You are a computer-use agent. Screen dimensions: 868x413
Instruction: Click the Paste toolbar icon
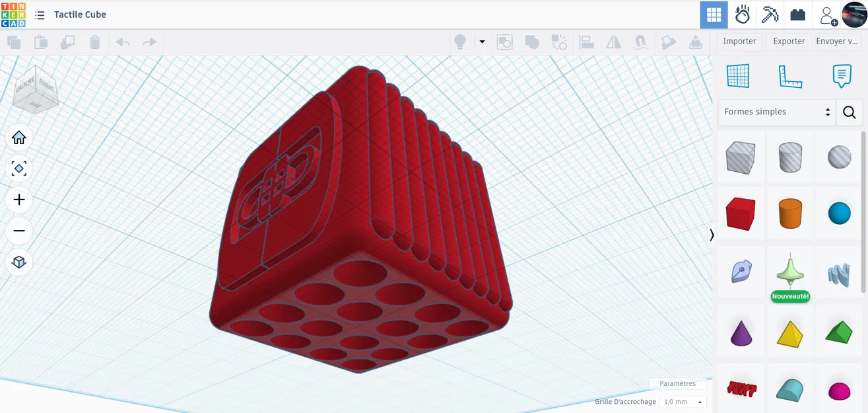41,42
